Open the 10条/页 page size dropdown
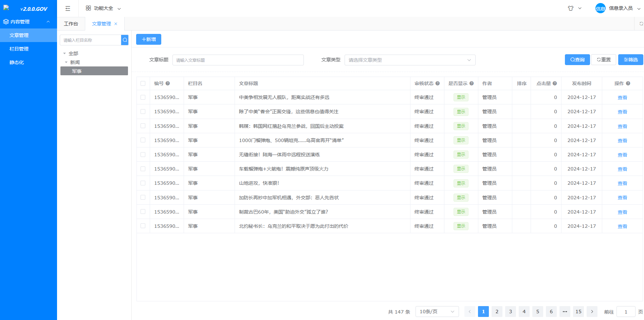This screenshot has height=320, width=644. 437,312
